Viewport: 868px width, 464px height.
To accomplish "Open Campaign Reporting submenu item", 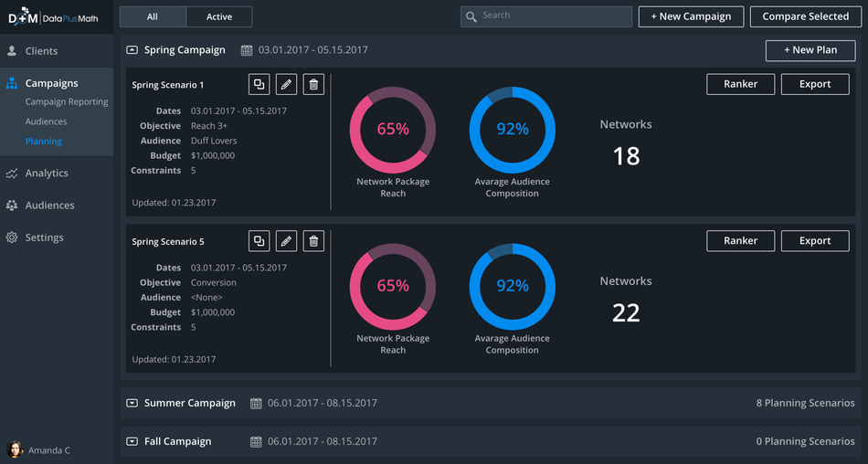I will coord(67,102).
